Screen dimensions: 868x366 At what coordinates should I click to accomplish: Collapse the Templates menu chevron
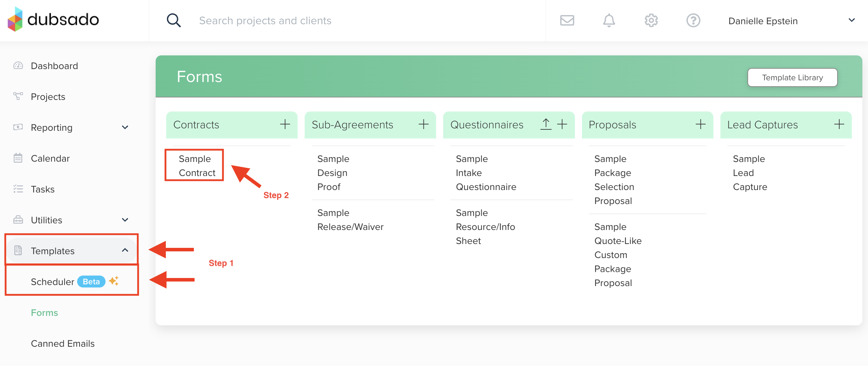click(125, 251)
